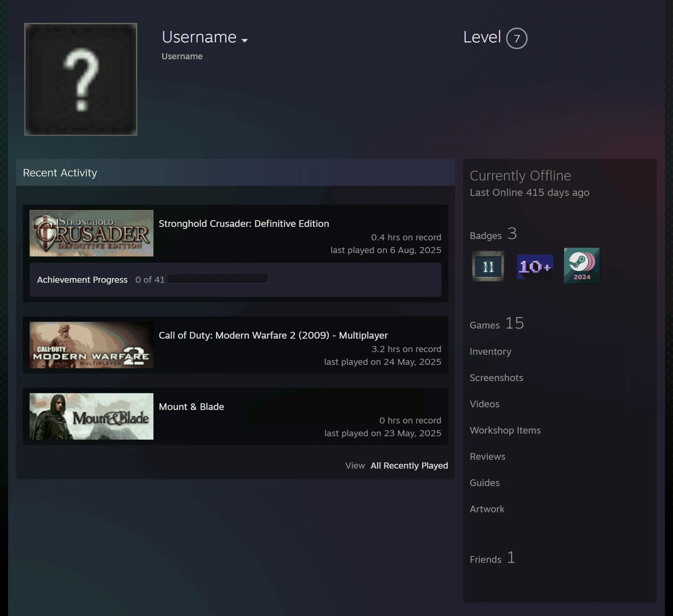Viewport: 673px width, 616px height.
Task: Open the Friends list
Action: pos(492,557)
